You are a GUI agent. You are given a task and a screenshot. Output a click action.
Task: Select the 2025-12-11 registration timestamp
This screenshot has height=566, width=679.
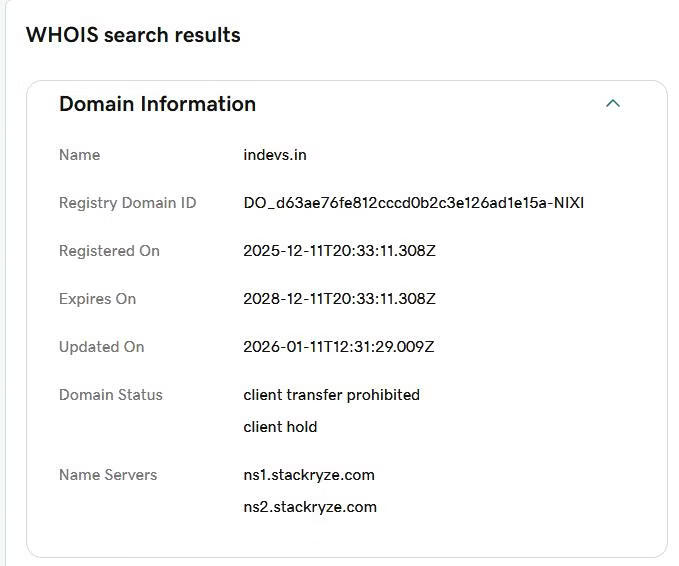point(339,251)
